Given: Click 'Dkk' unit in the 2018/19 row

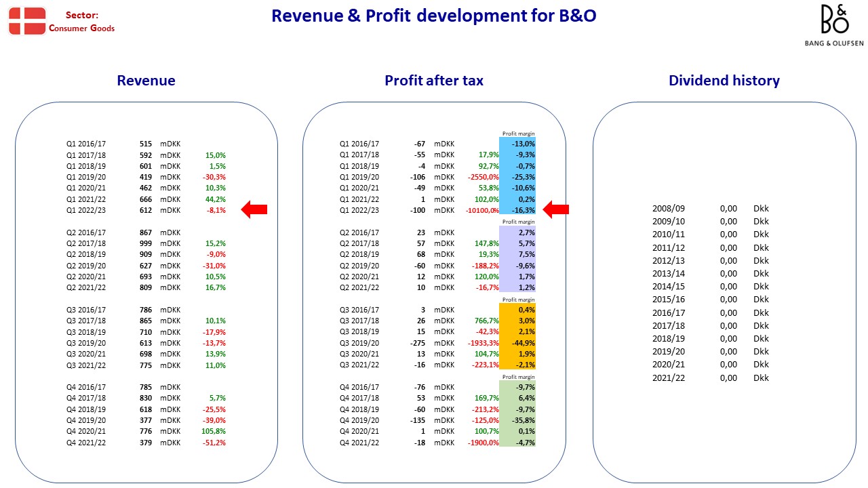Looking at the screenshot, I should tap(761, 339).
